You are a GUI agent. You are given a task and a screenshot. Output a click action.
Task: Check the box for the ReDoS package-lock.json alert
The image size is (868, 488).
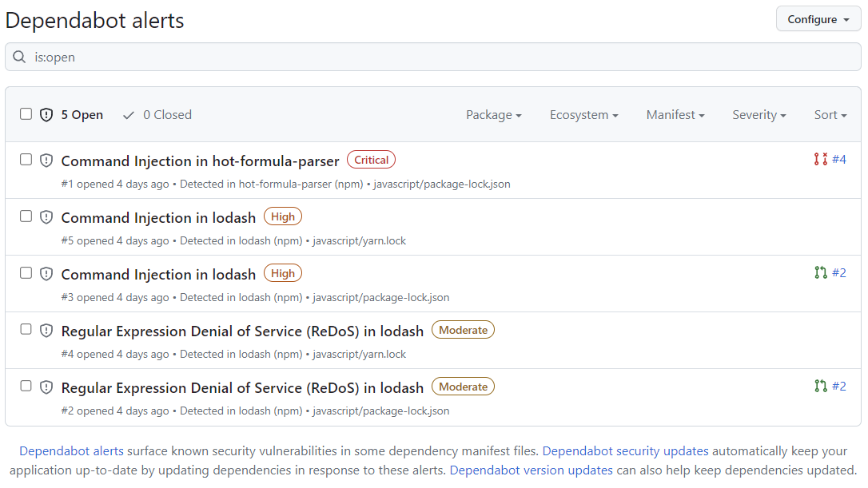[x=25, y=385]
